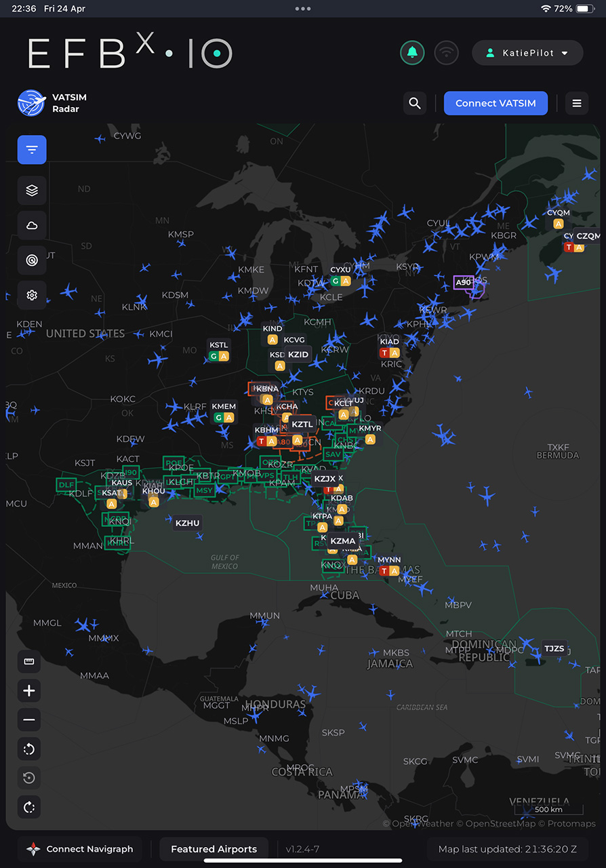Tap the status bar clock 22:36

coord(24,9)
